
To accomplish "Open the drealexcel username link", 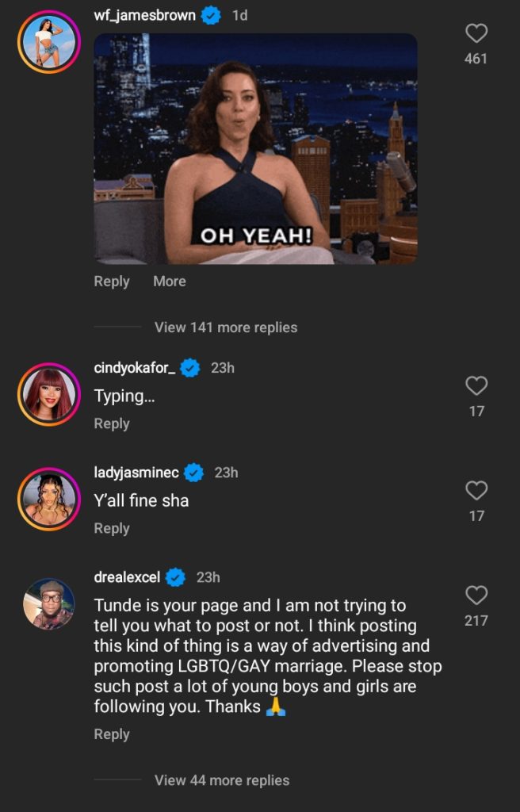I will pyautogui.click(x=128, y=577).
